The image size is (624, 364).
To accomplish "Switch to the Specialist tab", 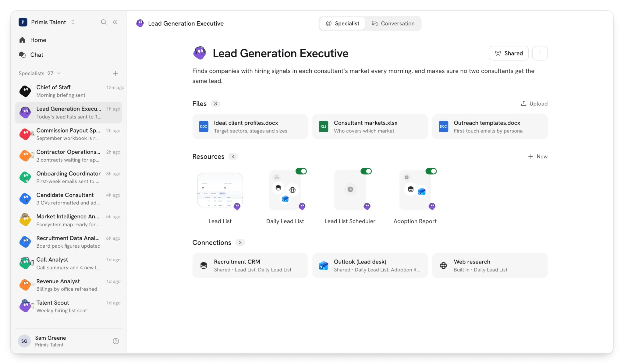I will coord(342,23).
